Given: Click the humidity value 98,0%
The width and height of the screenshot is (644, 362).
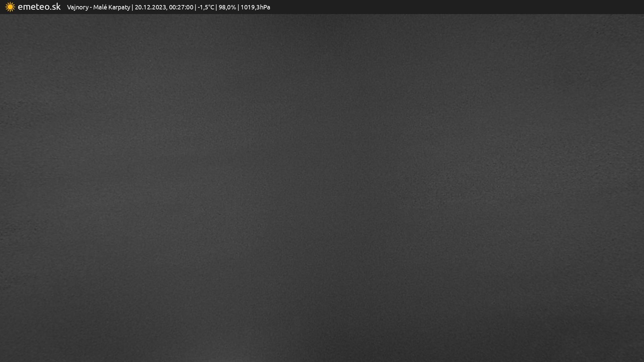Looking at the screenshot, I should click(x=227, y=7).
